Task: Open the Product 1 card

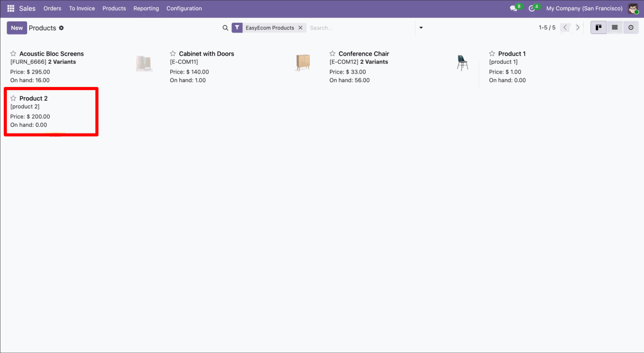Action: (x=512, y=54)
